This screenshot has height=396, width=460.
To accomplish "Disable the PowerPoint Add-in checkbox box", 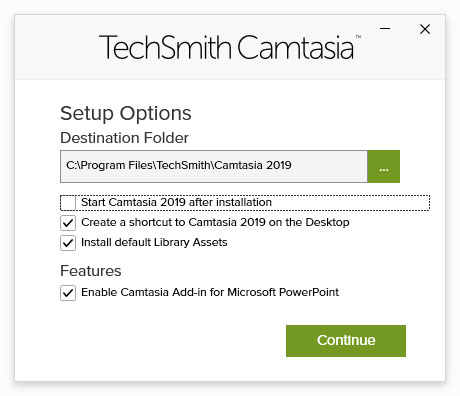I will (68, 293).
